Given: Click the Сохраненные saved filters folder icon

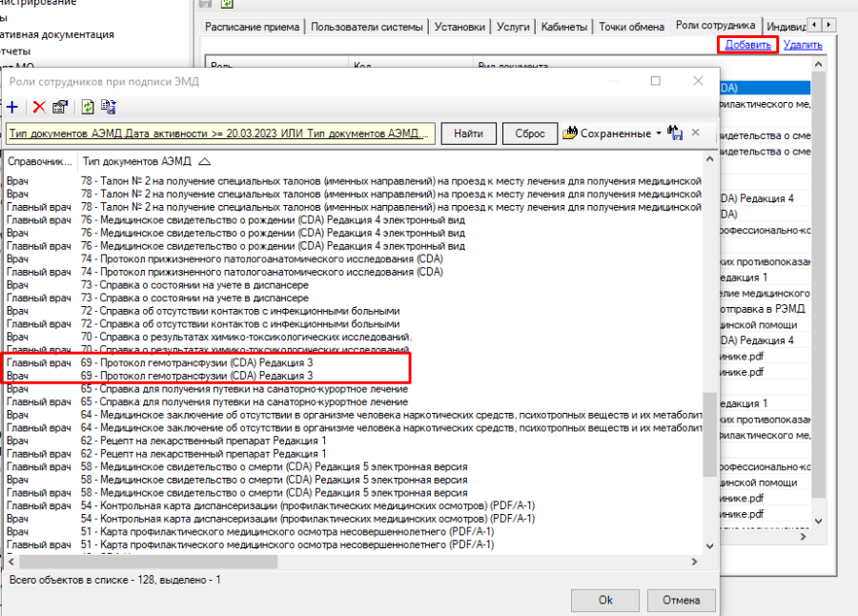Looking at the screenshot, I should 570,133.
